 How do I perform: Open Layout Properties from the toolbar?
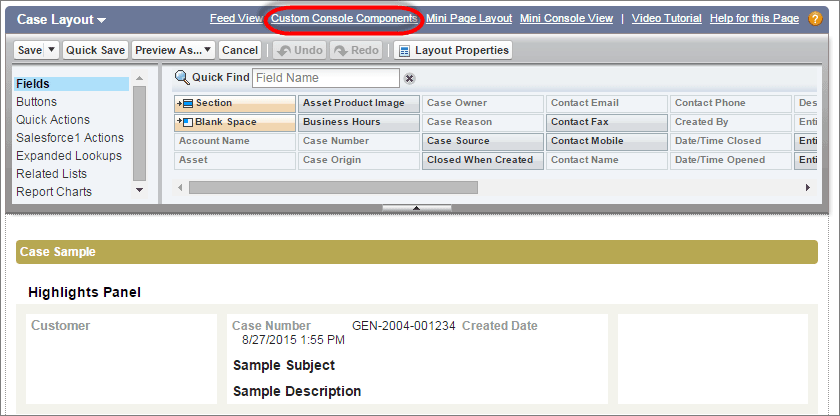point(452,50)
